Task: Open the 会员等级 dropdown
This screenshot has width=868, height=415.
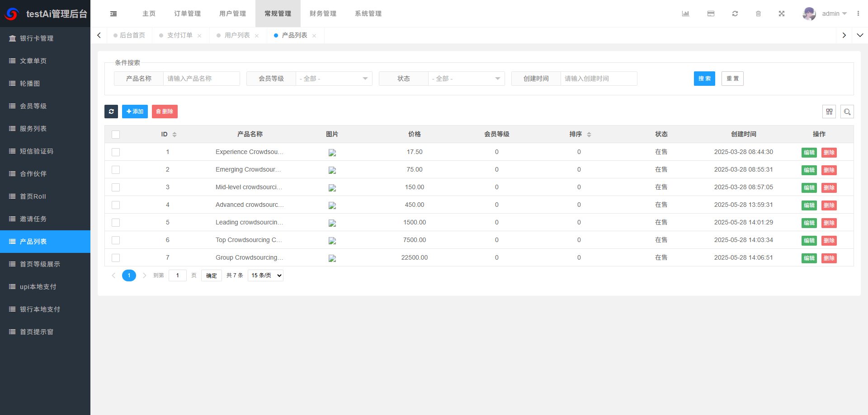Action: coord(333,79)
